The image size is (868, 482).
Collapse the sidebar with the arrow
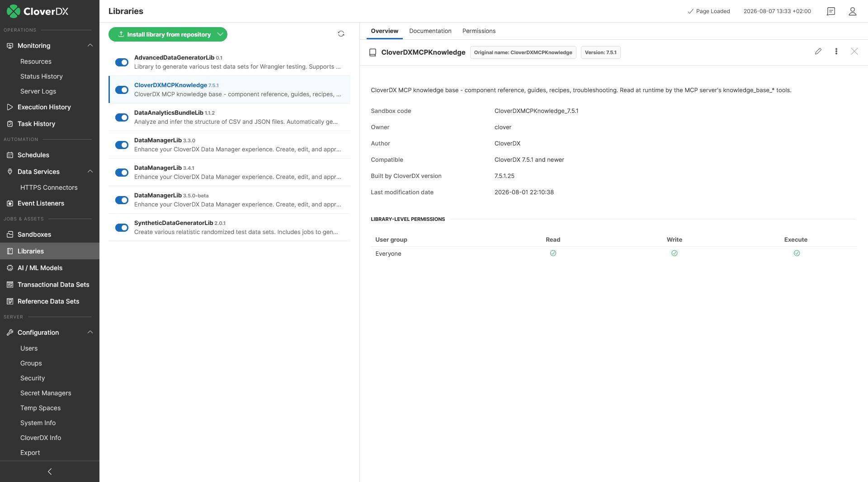tap(50, 472)
